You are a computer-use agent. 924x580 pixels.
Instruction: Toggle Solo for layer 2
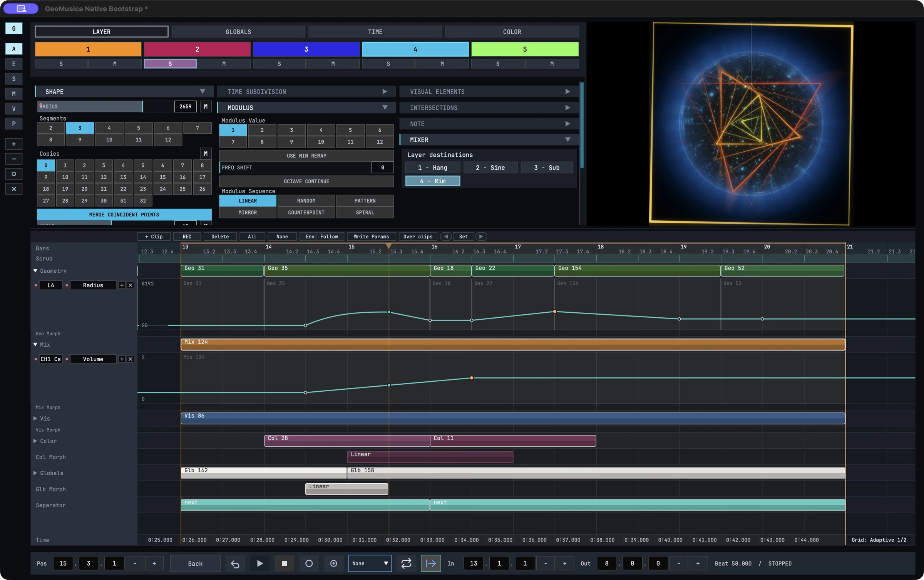pyautogui.click(x=170, y=64)
